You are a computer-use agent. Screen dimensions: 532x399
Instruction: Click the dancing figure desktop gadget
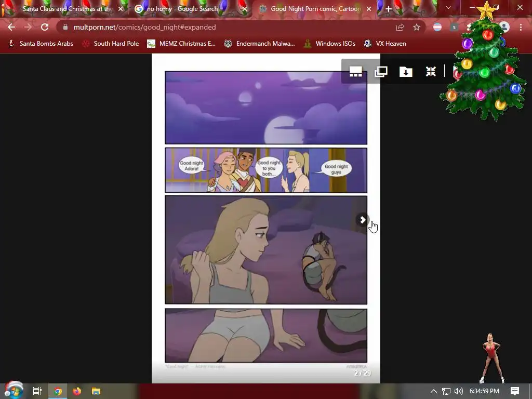point(491,358)
